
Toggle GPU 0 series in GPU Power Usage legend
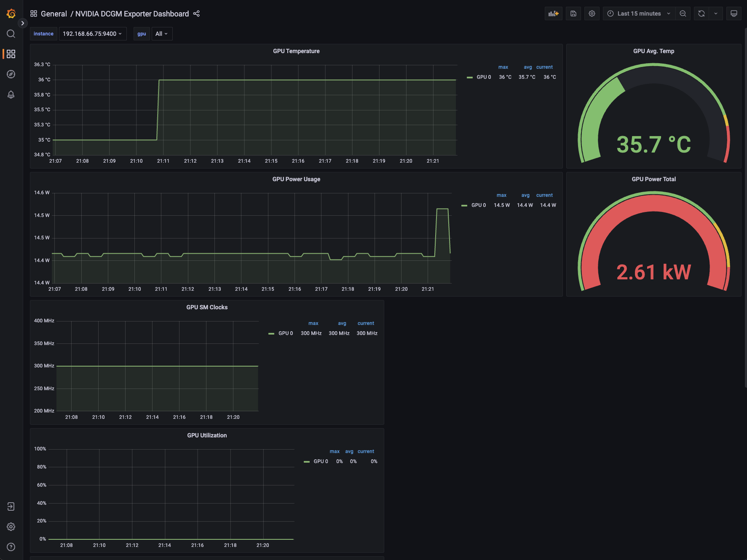(478, 205)
